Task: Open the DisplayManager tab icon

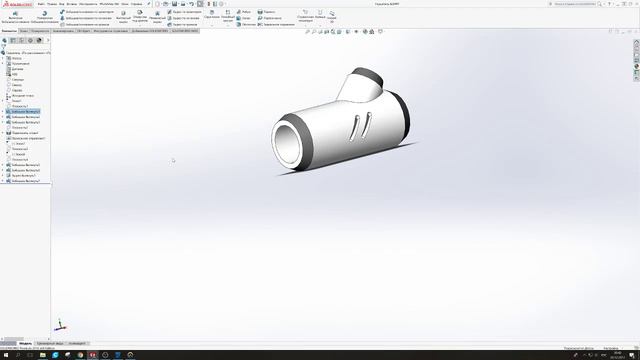Action: pyautogui.click(x=39, y=40)
